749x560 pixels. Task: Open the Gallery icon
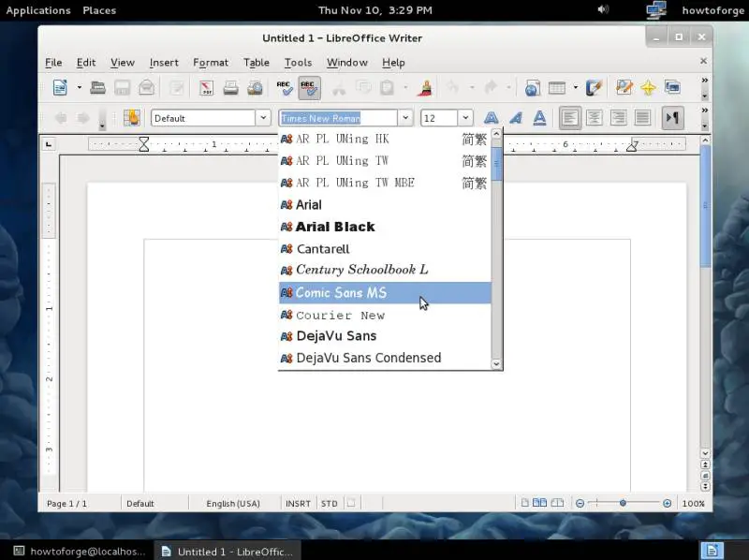pyautogui.click(x=672, y=87)
